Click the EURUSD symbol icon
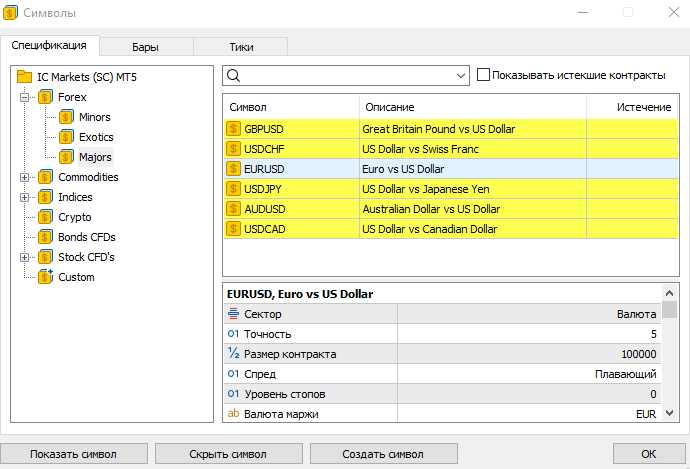 [x=233, y=169]
